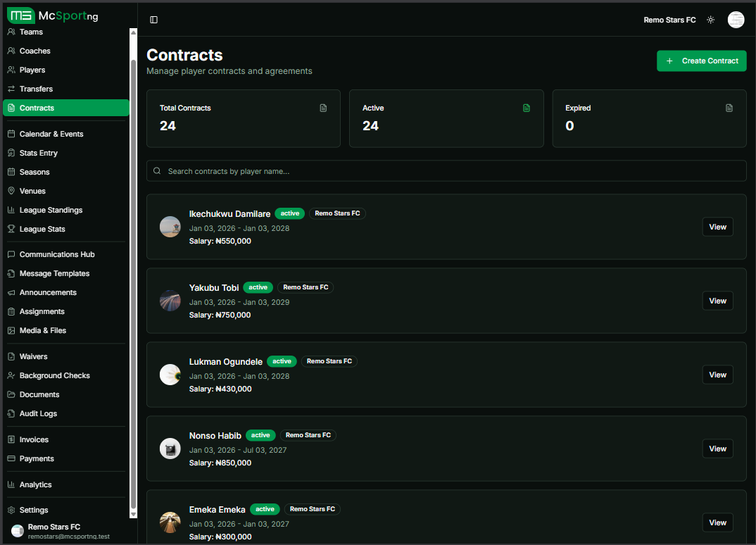View Nonso Habib's contract
This screenshot has width=756, height=545.
[x=717, y=449]
